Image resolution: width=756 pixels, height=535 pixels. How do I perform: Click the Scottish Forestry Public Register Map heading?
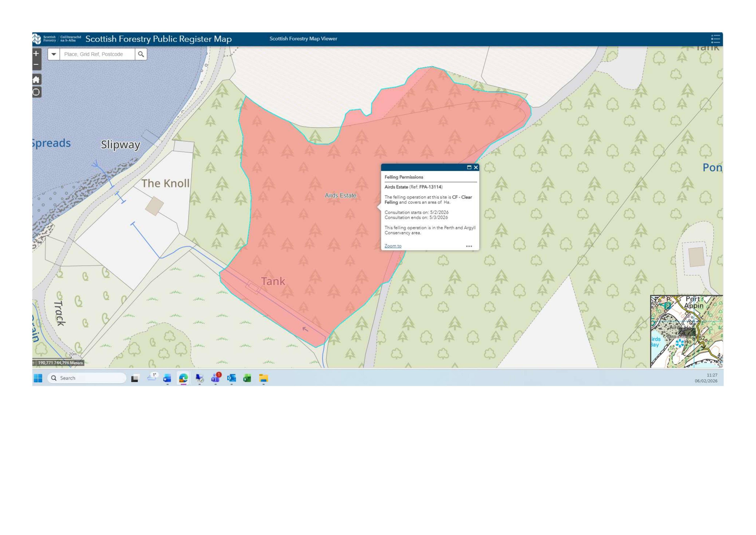[x=158, y=39]
